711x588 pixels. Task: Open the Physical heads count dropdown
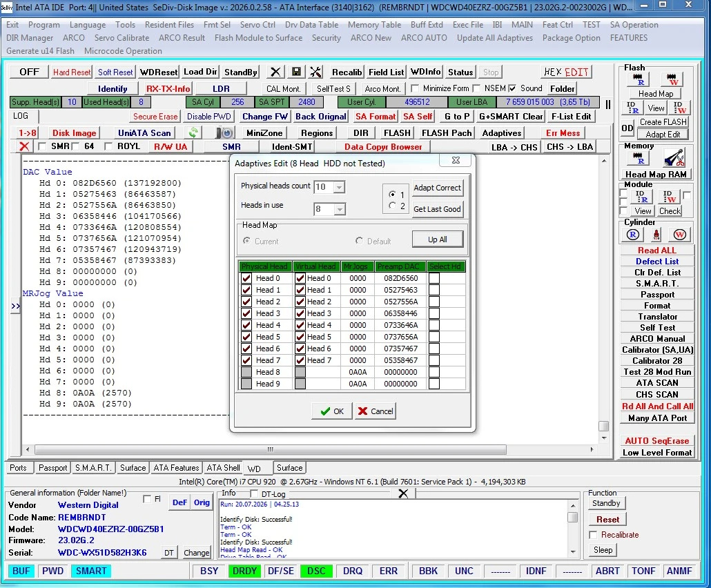pos(339,187)
